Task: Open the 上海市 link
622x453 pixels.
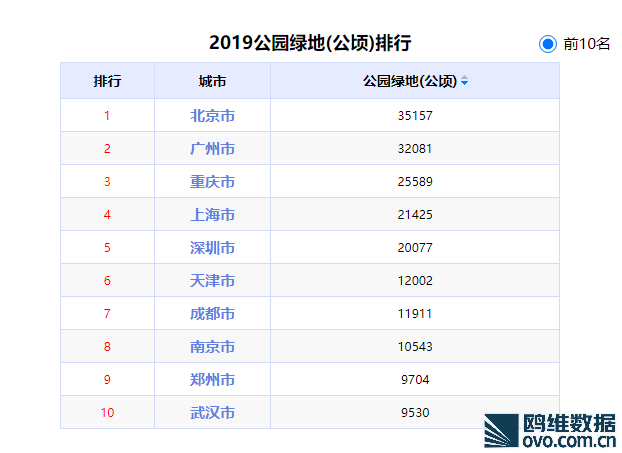Action: (212, 215)
